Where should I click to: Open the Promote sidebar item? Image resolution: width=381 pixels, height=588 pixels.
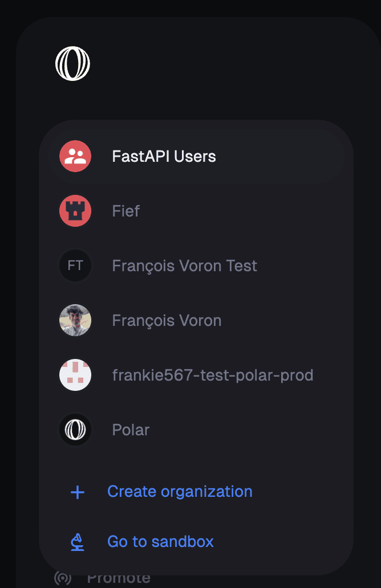(102, 578)
